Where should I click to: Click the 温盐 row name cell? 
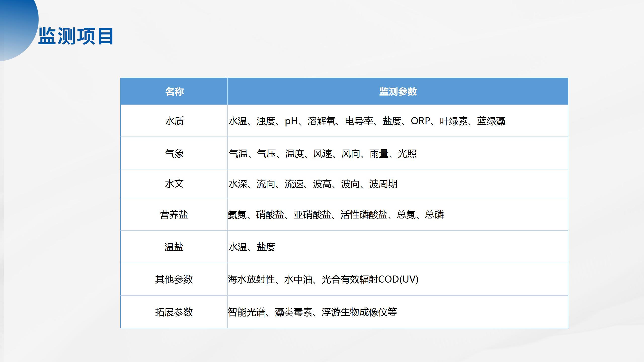point(174,247)
